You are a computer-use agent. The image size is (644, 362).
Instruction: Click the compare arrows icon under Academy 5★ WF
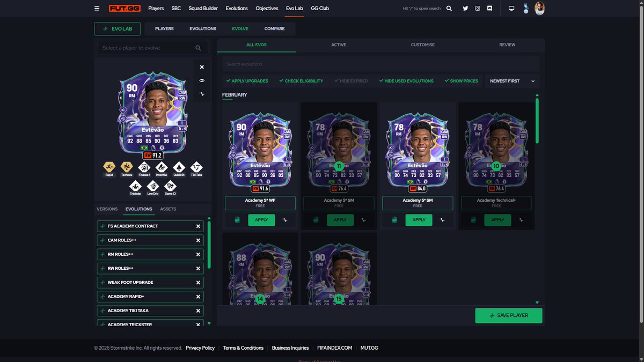point(286,220)
